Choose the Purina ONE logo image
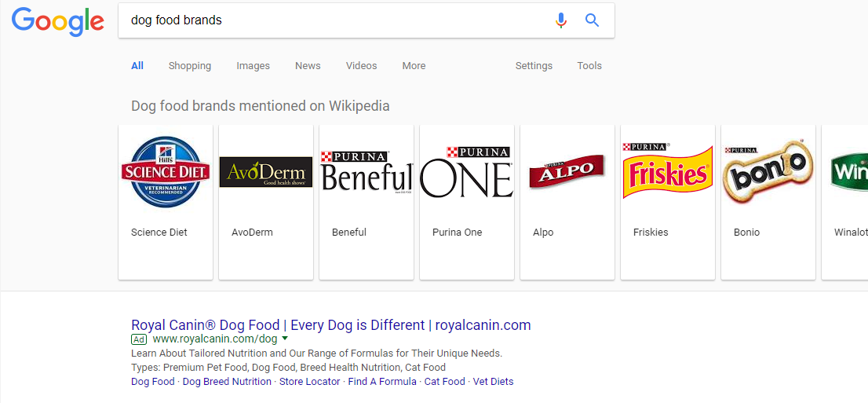Image resolution: width=868 pixels, height=403 pixels. [x=467, y=172]
